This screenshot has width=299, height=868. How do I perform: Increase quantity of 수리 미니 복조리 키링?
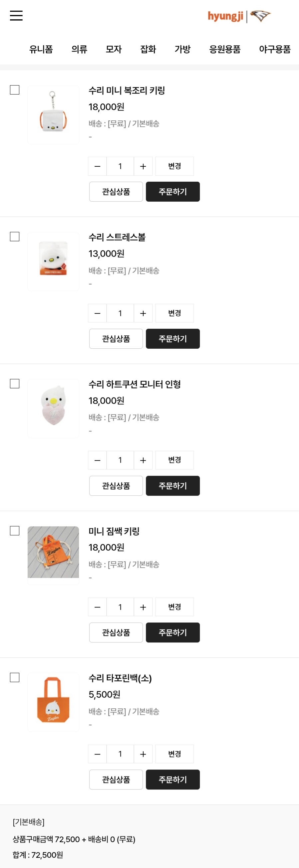click(143, 166)
